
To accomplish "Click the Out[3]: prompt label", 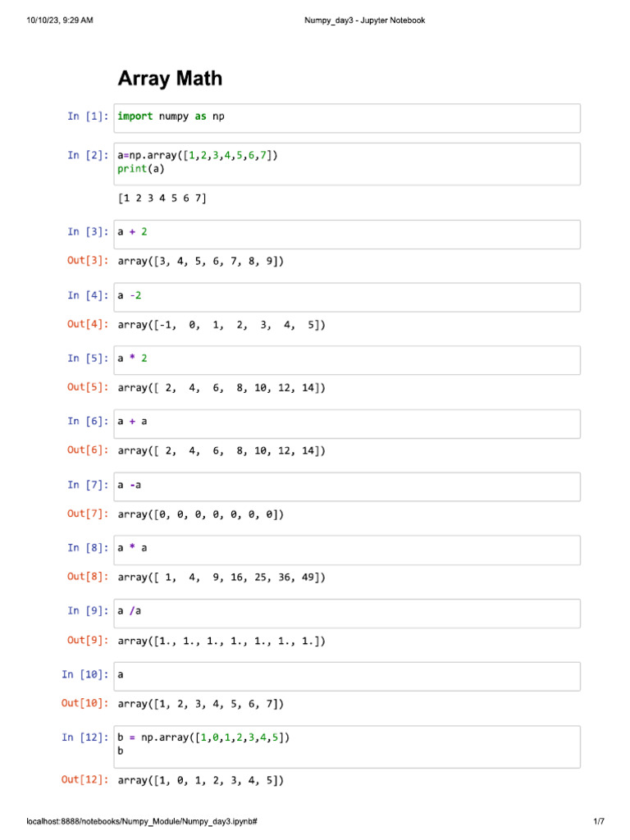I will click(x=88, y=260).
